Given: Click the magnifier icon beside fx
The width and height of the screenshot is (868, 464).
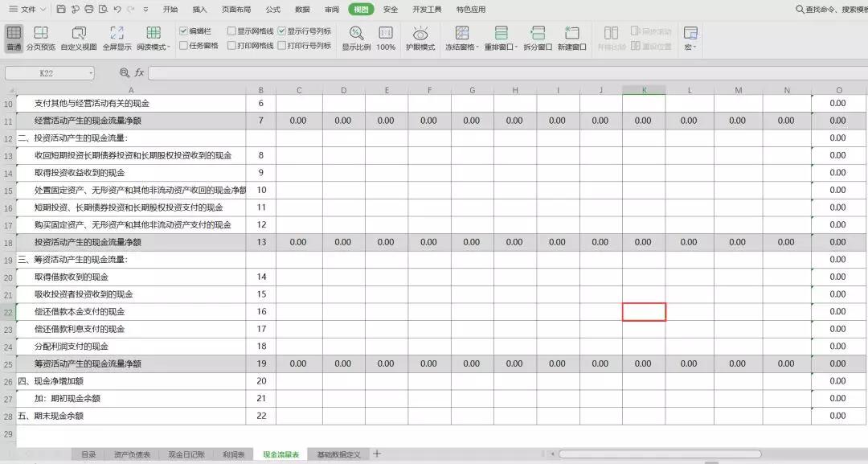Looking at the screenshot, I should click(125, 72).
